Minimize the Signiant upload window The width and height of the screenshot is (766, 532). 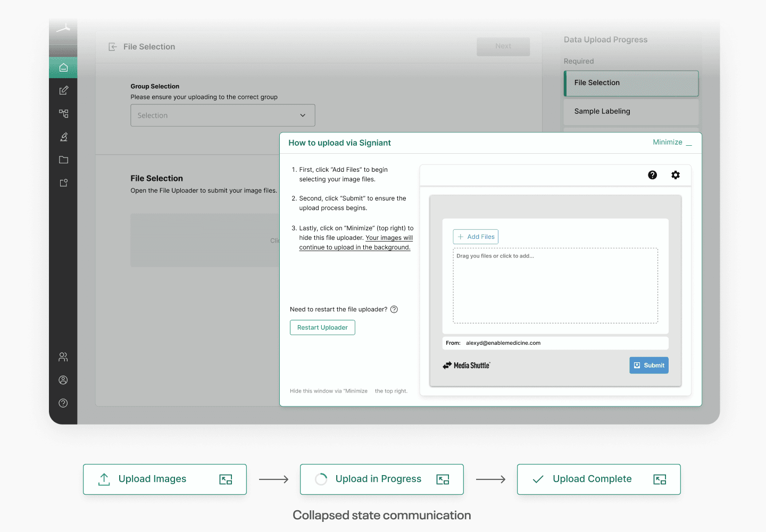(672, 143)
